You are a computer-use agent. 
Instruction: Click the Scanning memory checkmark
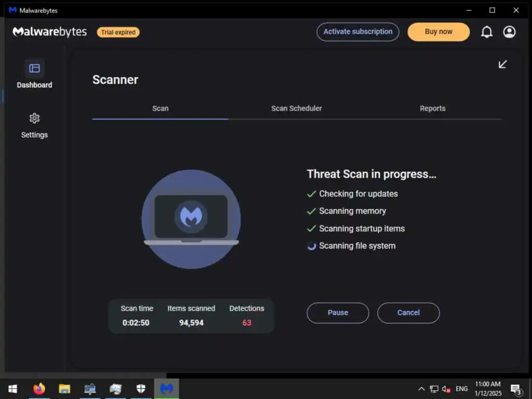[x=312, y=211]
